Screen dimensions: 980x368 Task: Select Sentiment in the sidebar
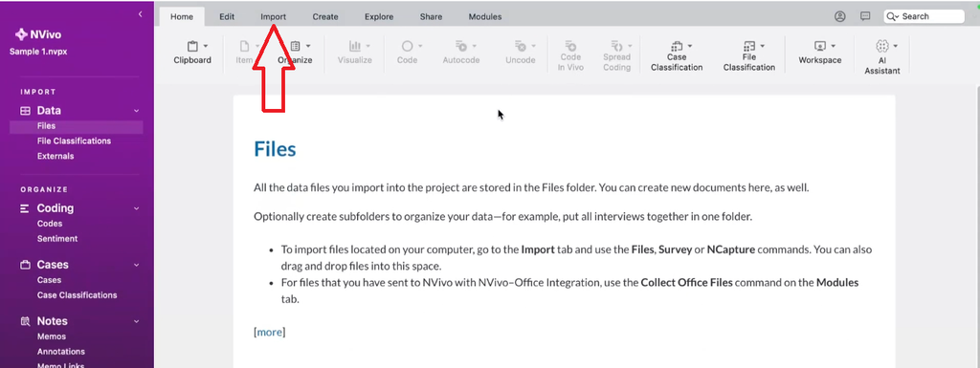click(x=57, y=238)
